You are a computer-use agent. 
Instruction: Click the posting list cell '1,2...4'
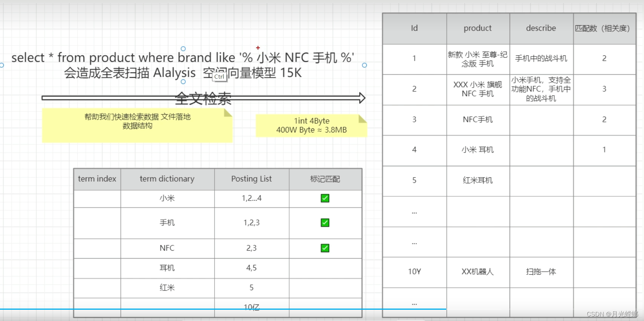(x=252, y=198)
